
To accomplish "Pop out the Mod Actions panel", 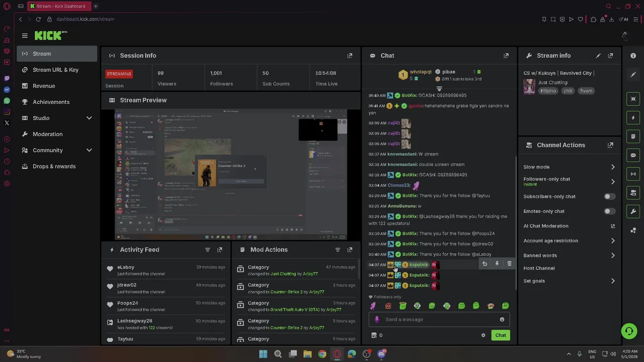I will point(350,250).
